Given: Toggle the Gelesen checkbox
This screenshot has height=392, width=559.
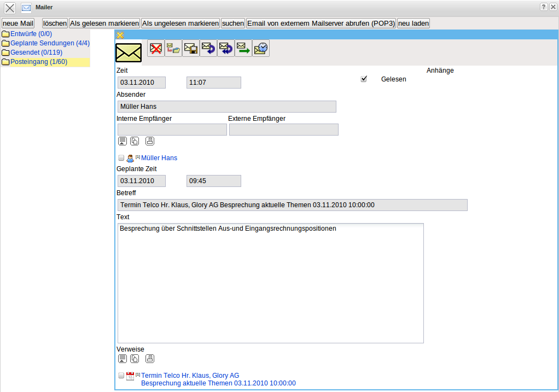Looking at the screenshot, I should point(364,79).
